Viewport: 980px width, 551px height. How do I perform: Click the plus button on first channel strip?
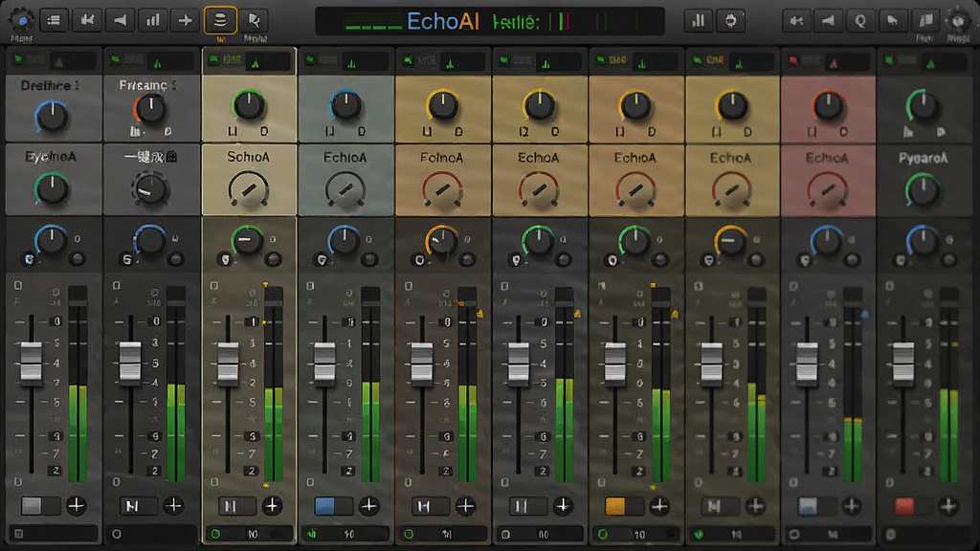pyautogui.click(x=77, y=505)
